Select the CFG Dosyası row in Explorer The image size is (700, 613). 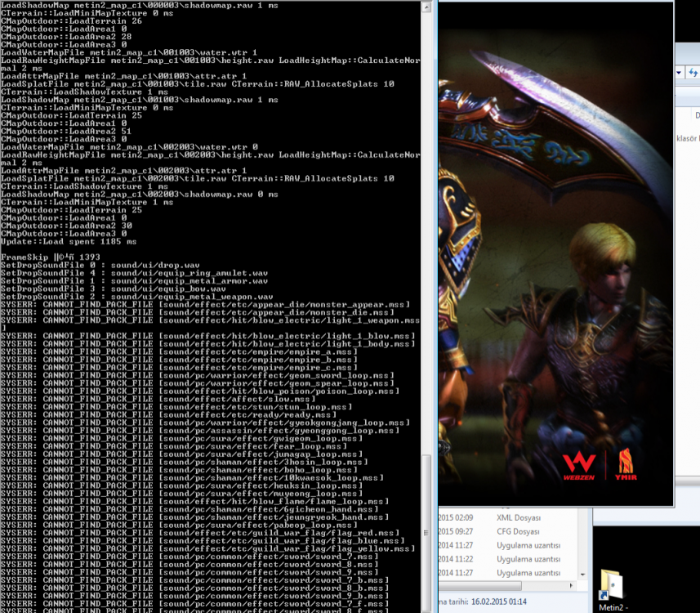click(x=507, y=532)
